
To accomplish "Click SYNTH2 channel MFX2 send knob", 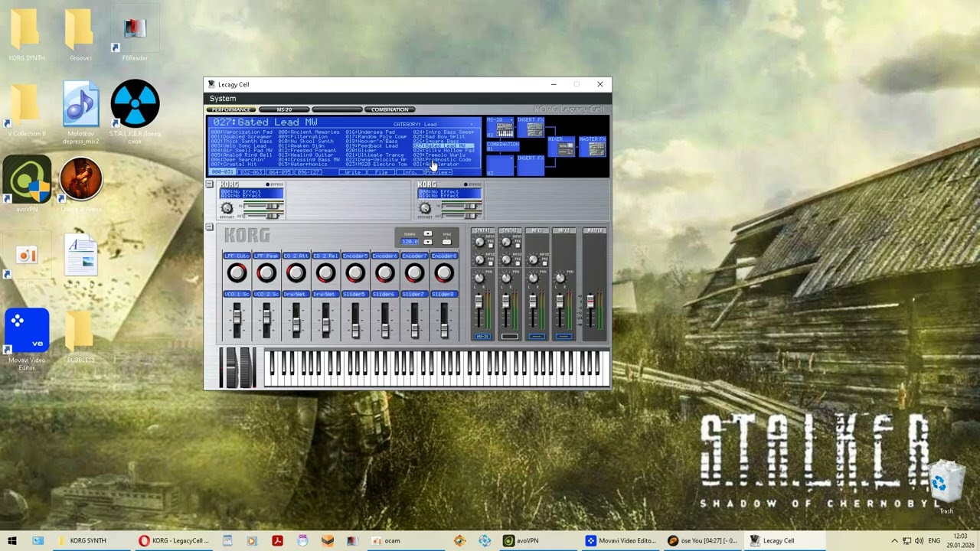I will coord(506,260).
